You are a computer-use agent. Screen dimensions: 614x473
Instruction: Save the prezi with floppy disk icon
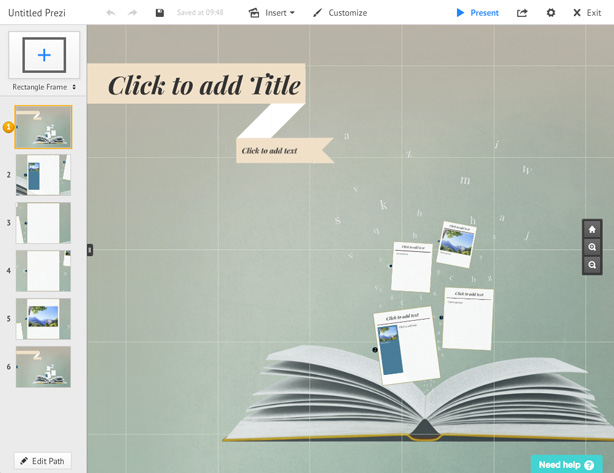(159, 13)
